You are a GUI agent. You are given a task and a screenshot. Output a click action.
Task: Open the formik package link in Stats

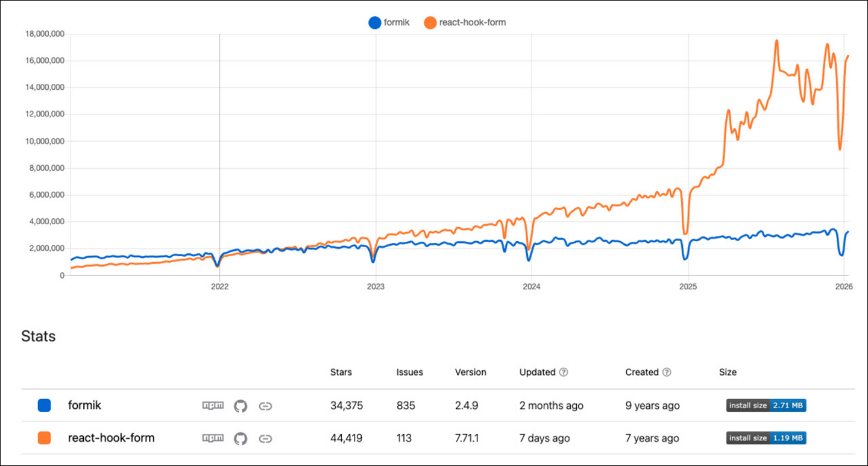[84, 406]
